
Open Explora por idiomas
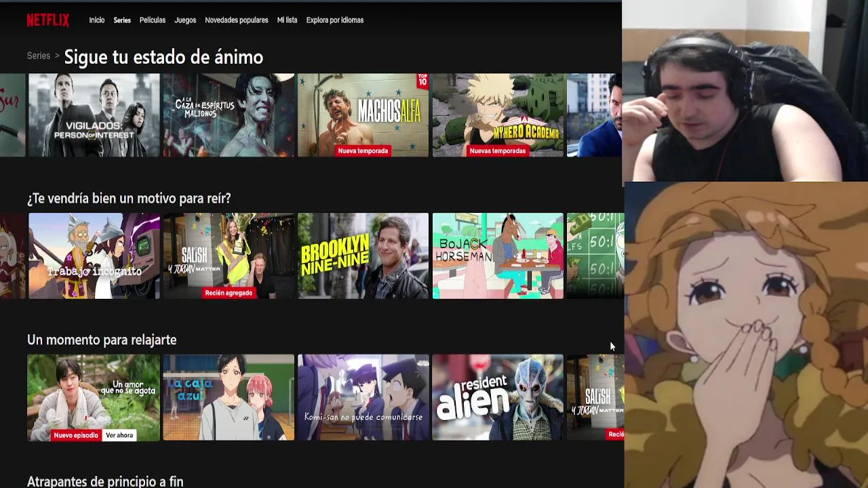(335, 20)
